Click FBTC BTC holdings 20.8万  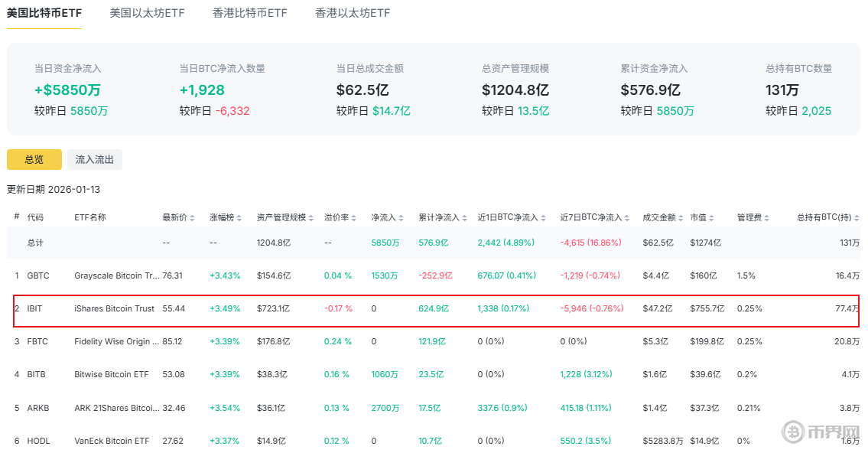[847, 342]
